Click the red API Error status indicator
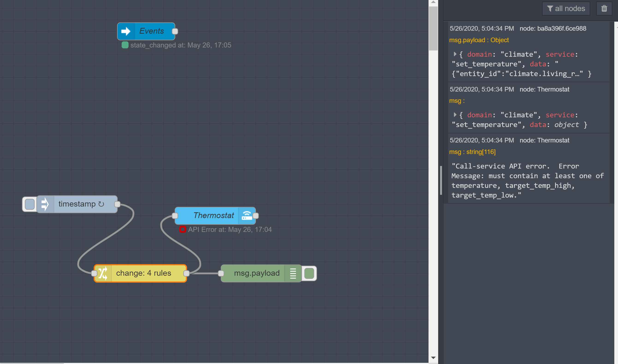The image size is (618, 364). click(x=183, y=229)
